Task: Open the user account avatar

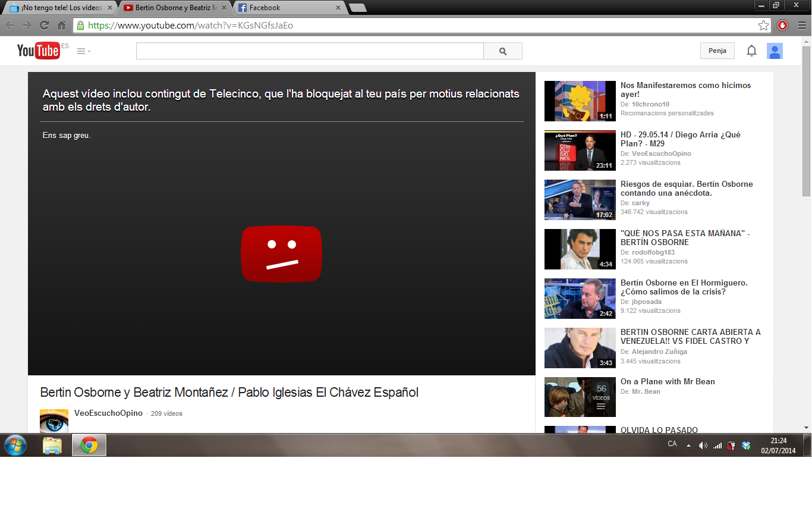Action: coord(774,51)
